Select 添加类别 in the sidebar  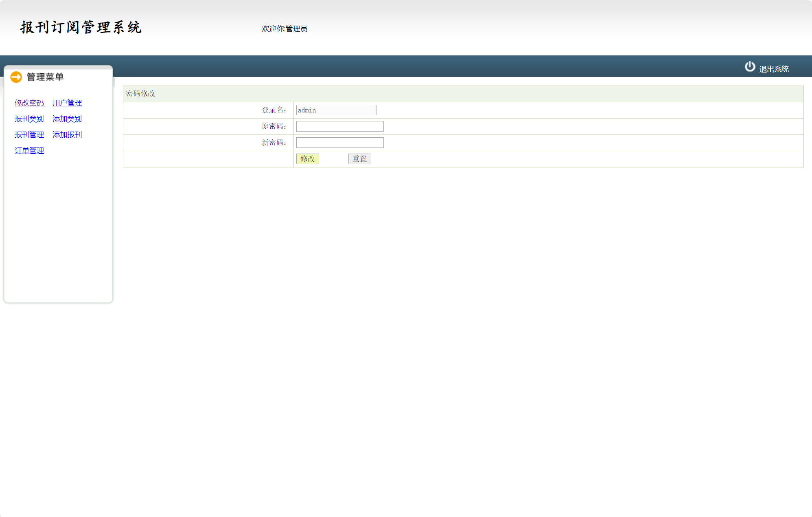[67, 119]
